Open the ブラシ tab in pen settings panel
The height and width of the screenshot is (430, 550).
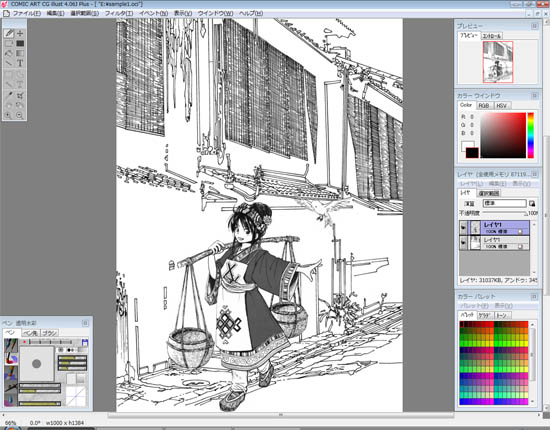(x=50, y=333)
